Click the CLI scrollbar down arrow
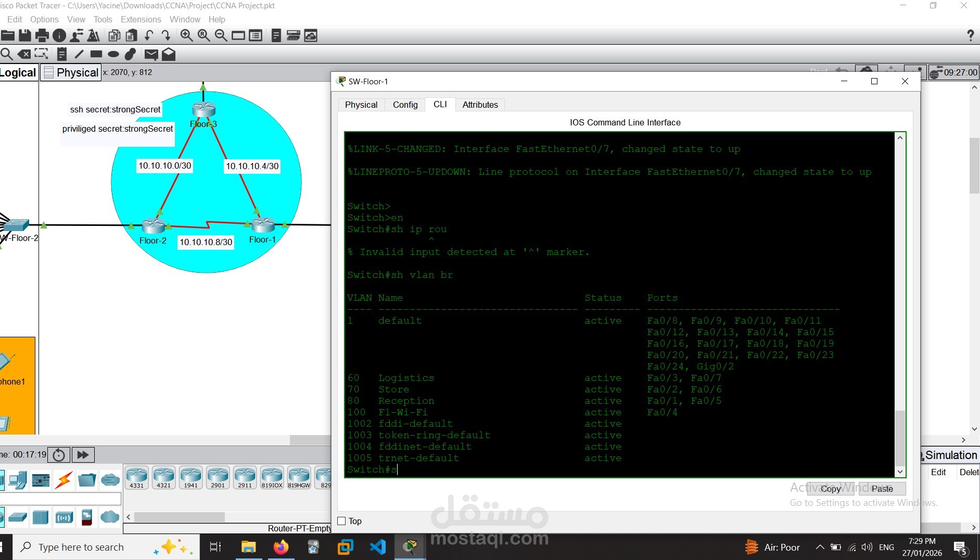This screenshot has width=980, height=560. 900,472
